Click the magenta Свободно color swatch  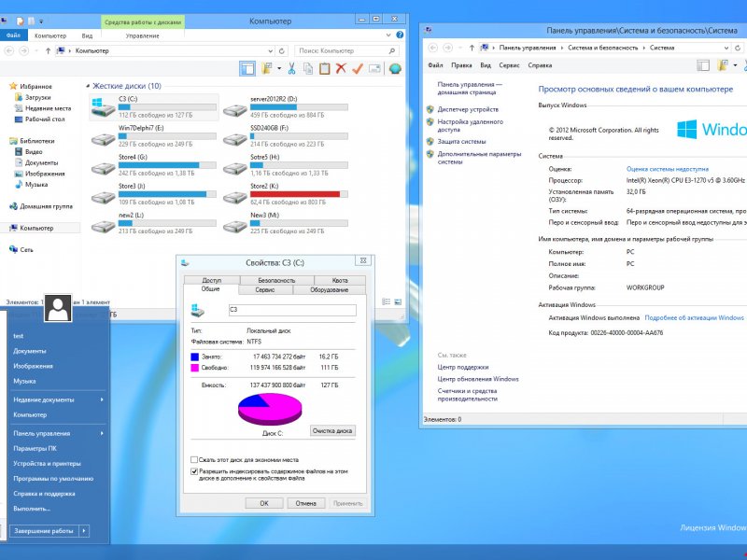[x=194, y=368]
